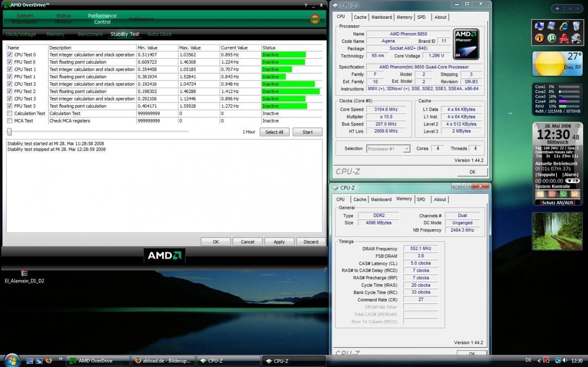This screenshot has width=588, height=367.
Task: Open the Windows Start orb
Action: pos(11,360)
